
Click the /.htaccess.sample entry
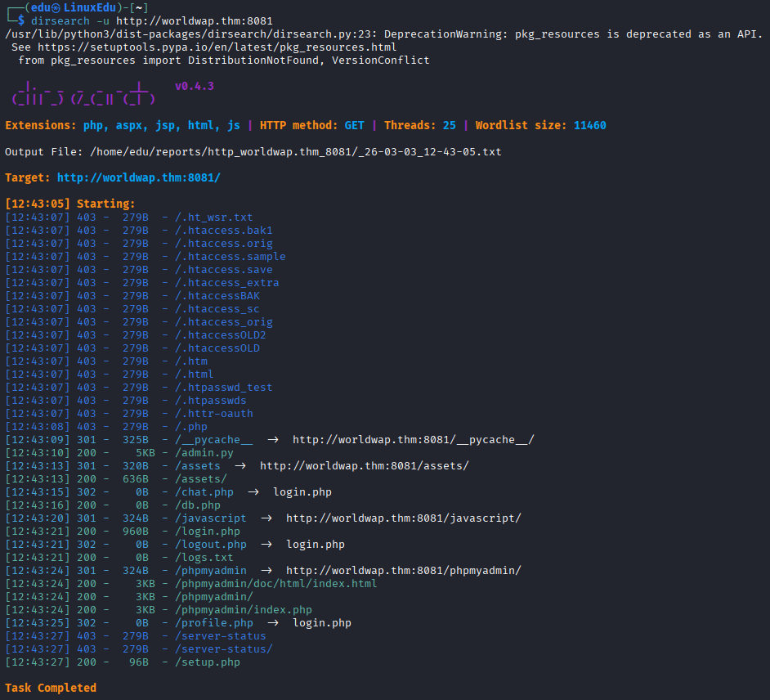[x=231, y=257]
